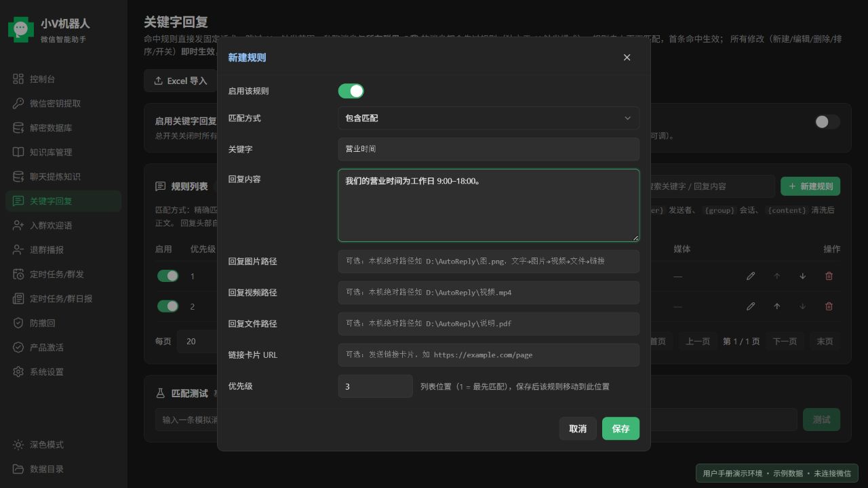Image resolution: width=868 pixels, height=488 pixels.
Task: Click the edit pencil icon for rule 1
Action: (751, 276)
